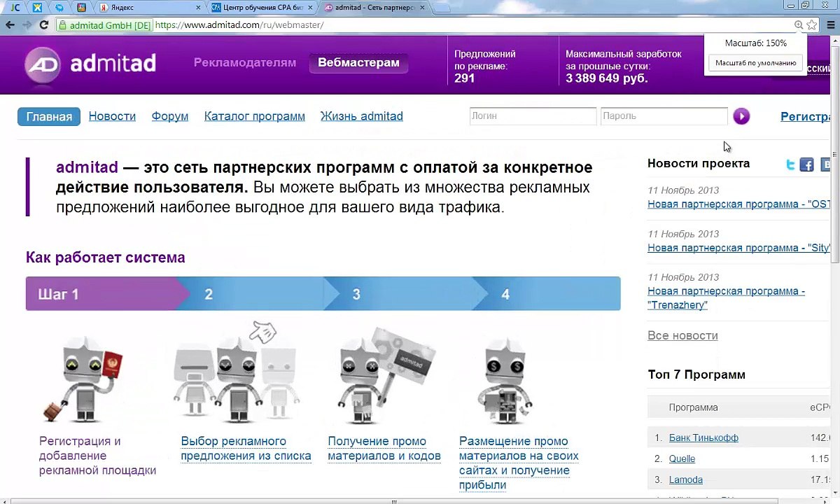Open the Главная navigation item
The width and height of the screenshot is (840, 504).
pos(49,116)
